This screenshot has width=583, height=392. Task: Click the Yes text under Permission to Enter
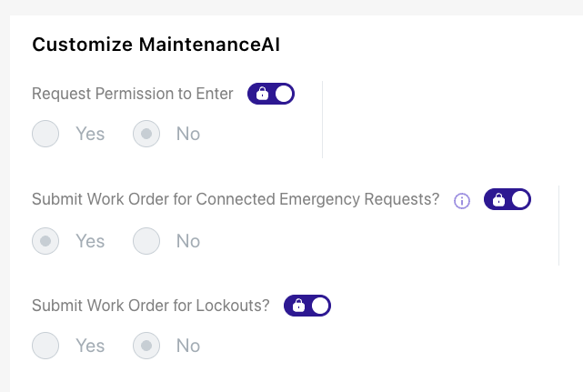[x=90, y=134]
